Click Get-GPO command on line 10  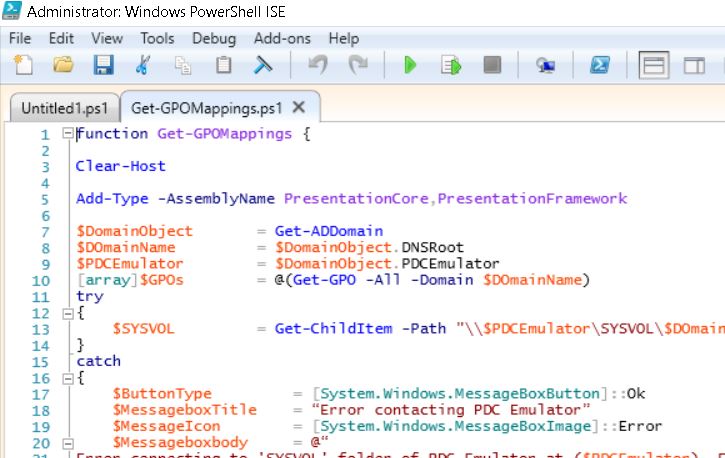324,280
